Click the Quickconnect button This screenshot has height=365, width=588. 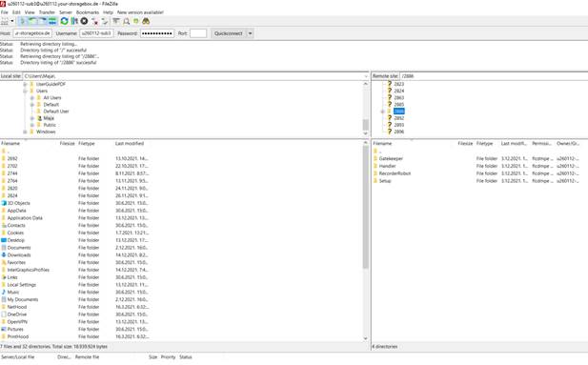[229, 33]
